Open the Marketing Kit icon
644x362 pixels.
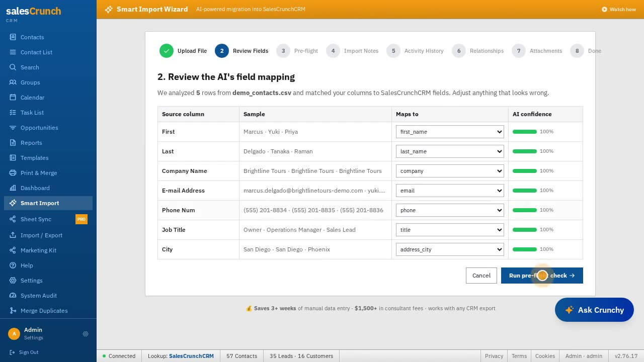[13, 250]
